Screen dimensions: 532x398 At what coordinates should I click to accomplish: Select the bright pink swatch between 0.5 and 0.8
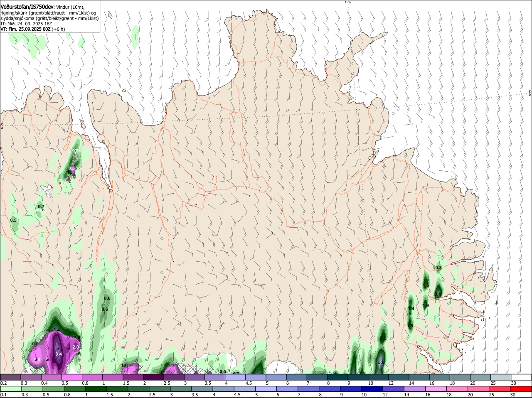click(71, 377)
